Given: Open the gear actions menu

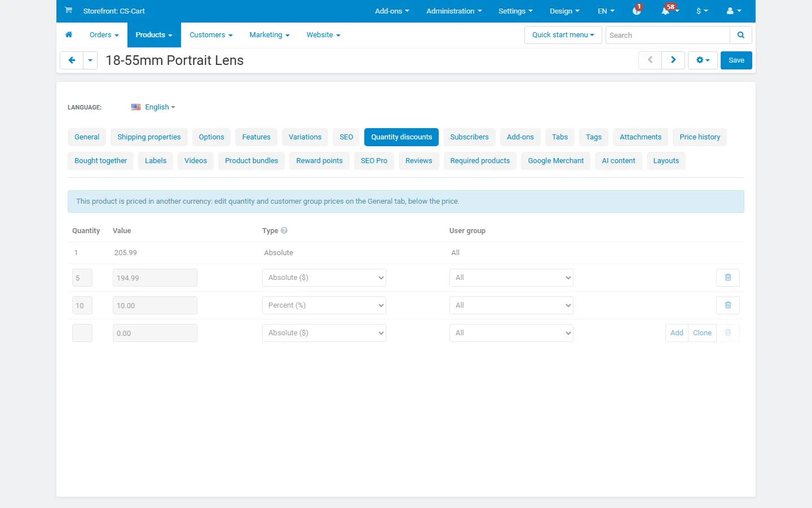Looking at the screenshot, I should (703, 60).
